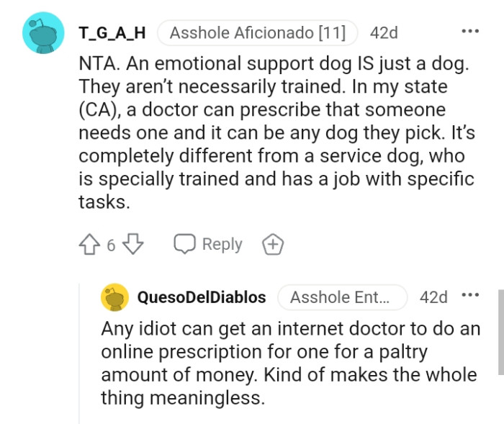Screen dimensions: 504x424
Task: Click the vote count number 6
Action: pos(111,245)
